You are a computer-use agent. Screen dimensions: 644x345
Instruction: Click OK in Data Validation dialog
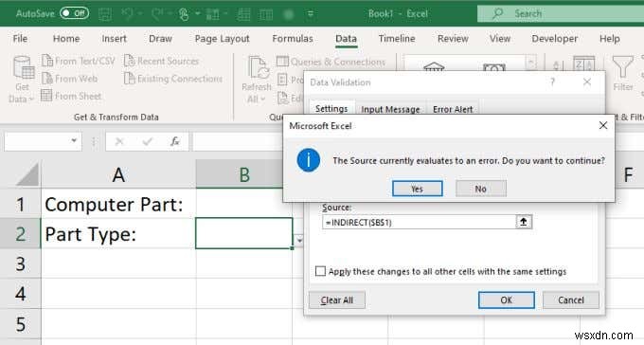click(x=506, y=300)
